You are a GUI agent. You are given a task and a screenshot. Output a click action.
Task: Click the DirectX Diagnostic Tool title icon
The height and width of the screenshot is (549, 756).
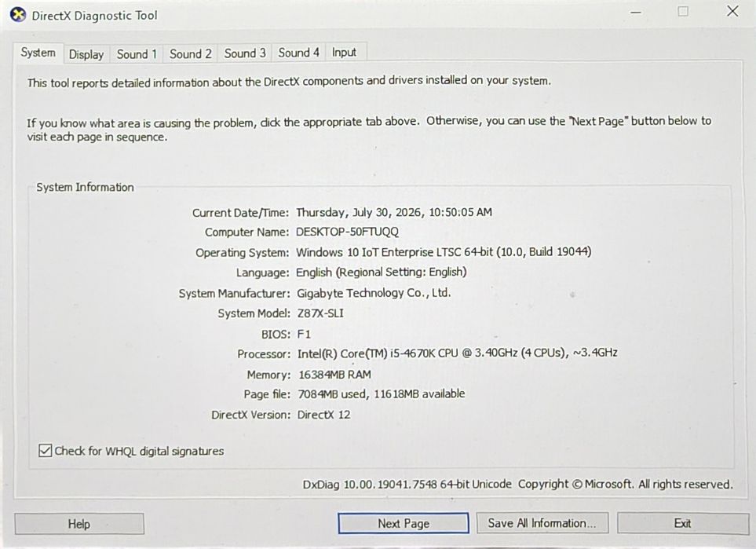[x=18, y=16]
